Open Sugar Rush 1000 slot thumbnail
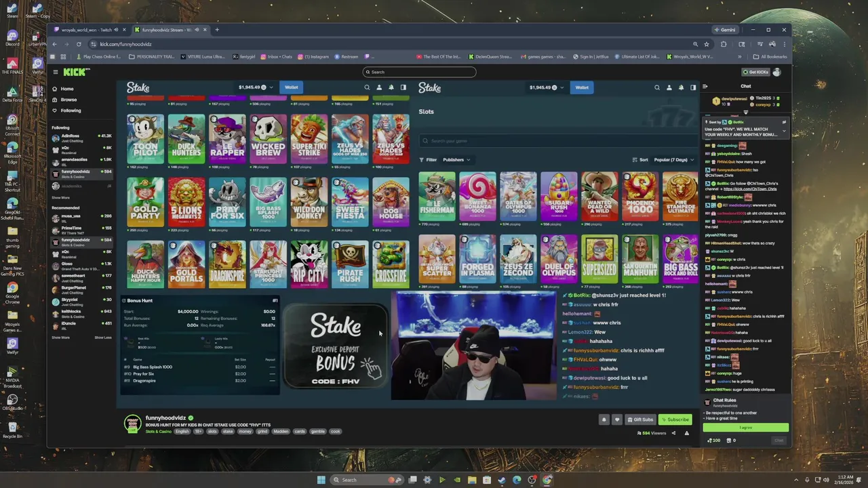This screenshot has height=488, width=868. [559, 197]
